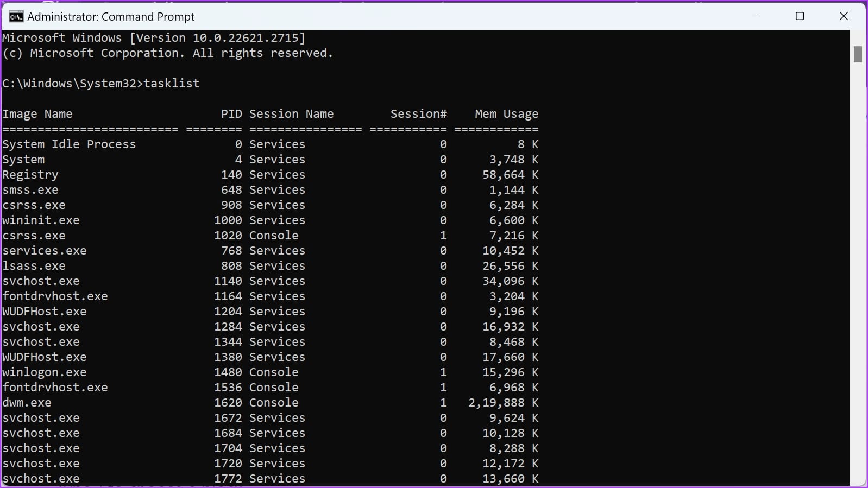Click memory usage '34,096 K'
This screenshot has width=868, height=488.
[x=511, y=281]
